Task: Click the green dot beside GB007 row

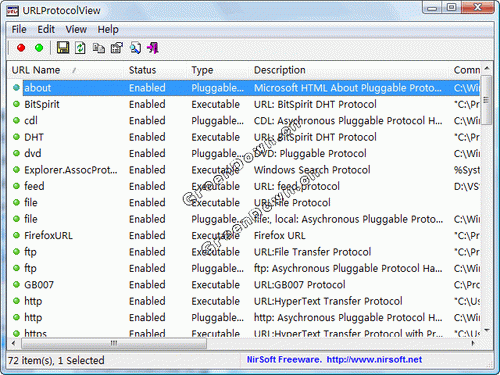Action: (x=16, y=285)
